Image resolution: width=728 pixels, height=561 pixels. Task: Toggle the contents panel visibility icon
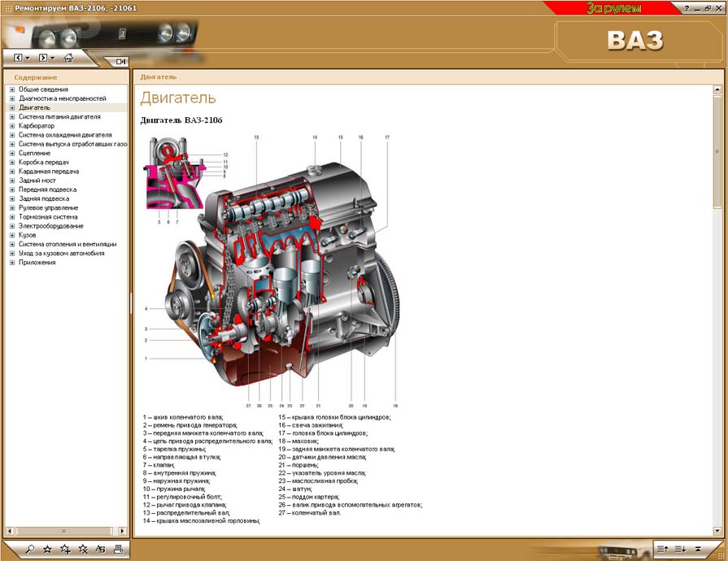120,61
